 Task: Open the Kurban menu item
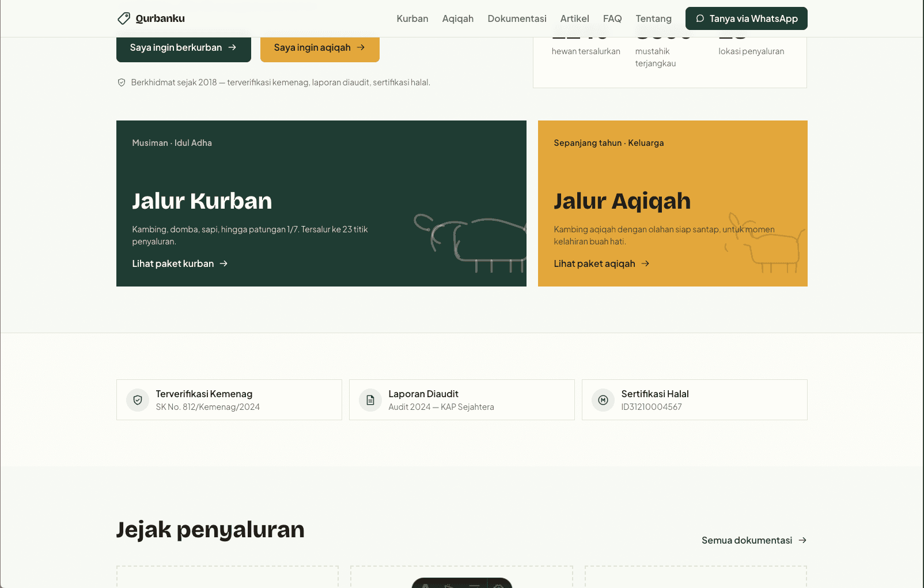coord(412,18)
